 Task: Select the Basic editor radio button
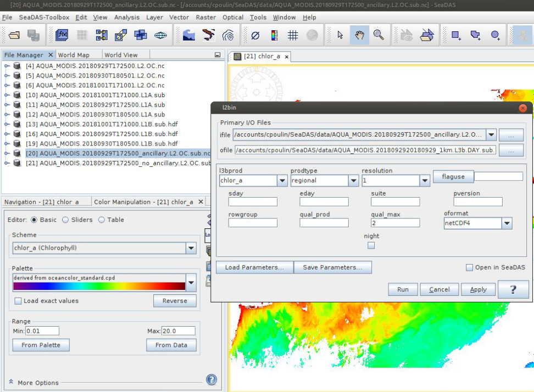pos(34,220)
